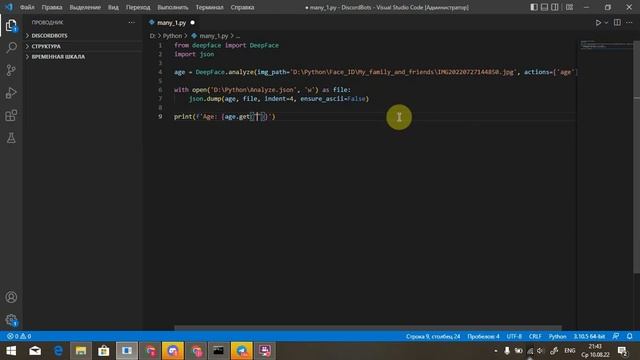The width and height of the screenshot is (640, 360).
Task: Open Microsoft Store from taskbar
Action: (104, 351)
